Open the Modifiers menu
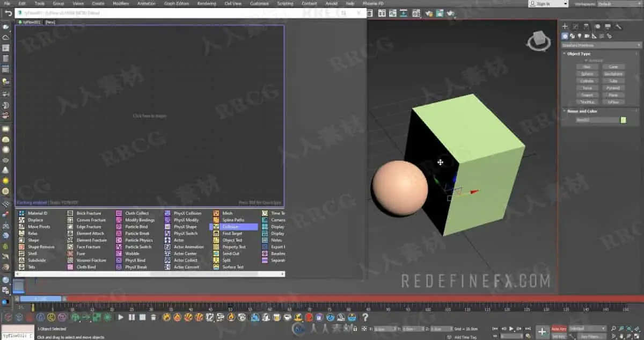This screenshot has width=644, height=340. pyautogui.click(x=121, y=3)
